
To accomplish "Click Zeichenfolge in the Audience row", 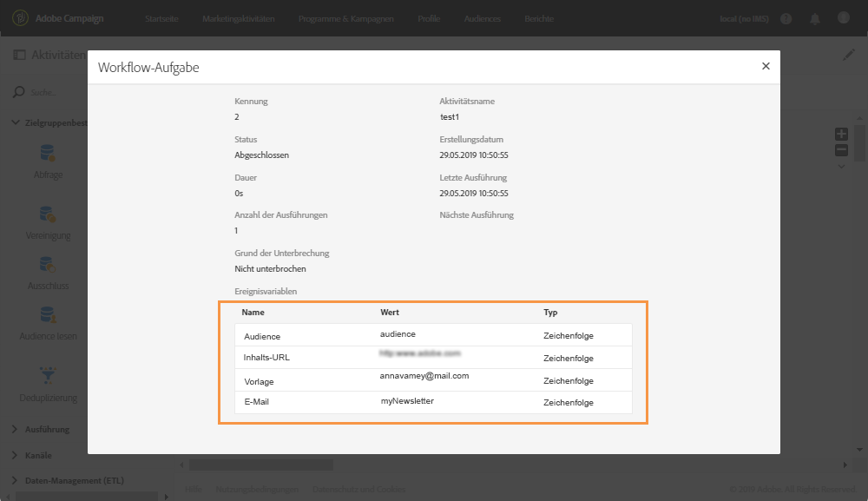I will [568, 336].
